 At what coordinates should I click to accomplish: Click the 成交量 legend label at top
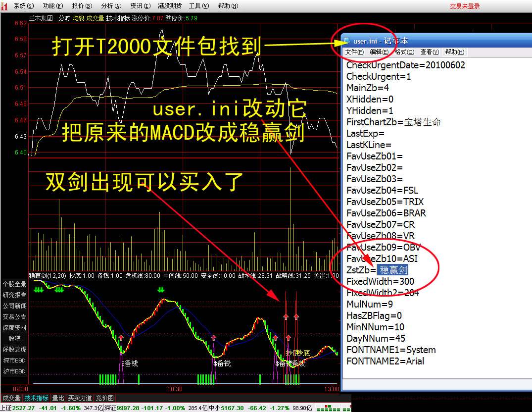95,18
